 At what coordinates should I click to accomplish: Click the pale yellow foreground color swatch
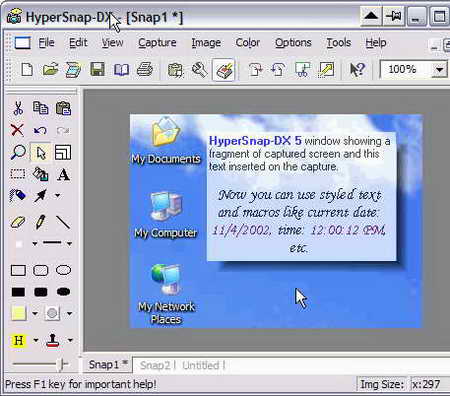point(19,313)
